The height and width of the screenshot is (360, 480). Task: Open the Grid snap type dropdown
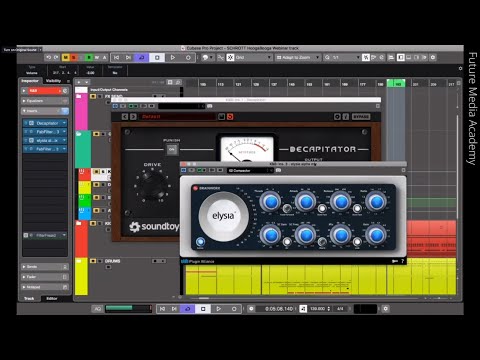click(253, 58)
